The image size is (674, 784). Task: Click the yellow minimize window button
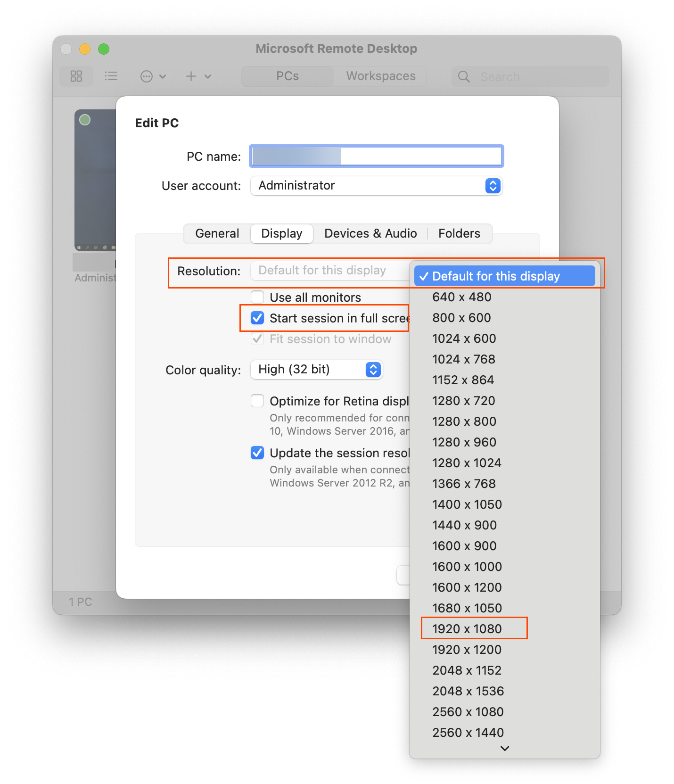[x=85, y=49]
